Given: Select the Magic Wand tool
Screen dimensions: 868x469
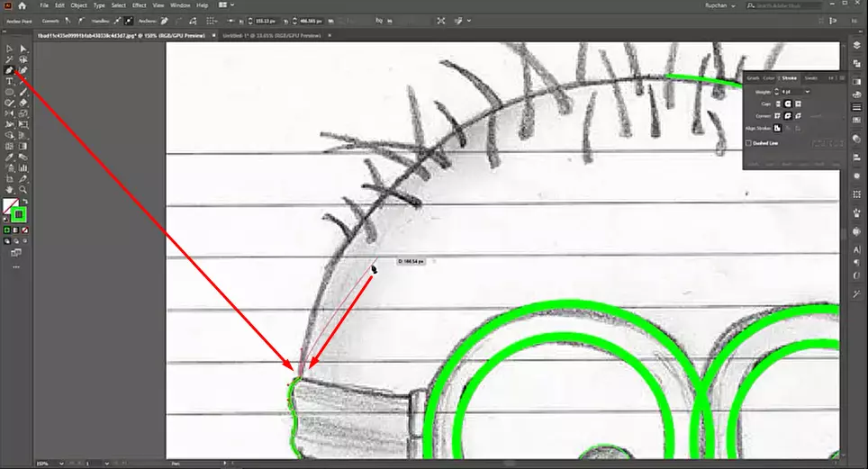Looking at the screenshot, I should point(9,59).
